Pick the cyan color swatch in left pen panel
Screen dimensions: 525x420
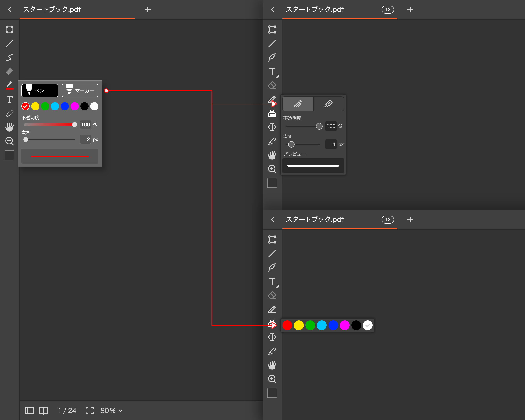pyautogui.click(x=55, y=106)
